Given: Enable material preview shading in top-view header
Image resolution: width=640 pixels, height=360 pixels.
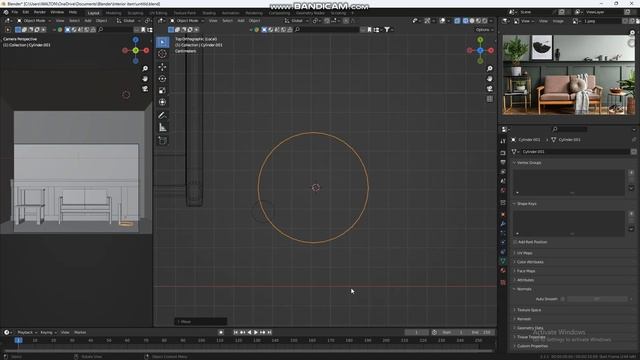Looking at the screenshot, I should tap(478, 21).
